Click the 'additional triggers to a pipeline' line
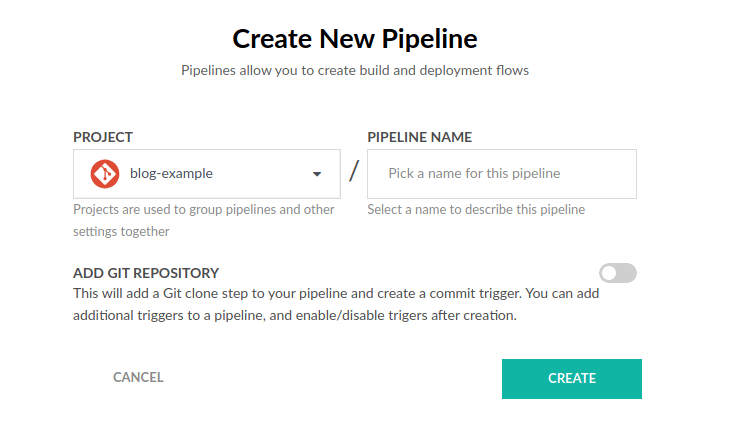Screen dimensions: 733x442 294,315
